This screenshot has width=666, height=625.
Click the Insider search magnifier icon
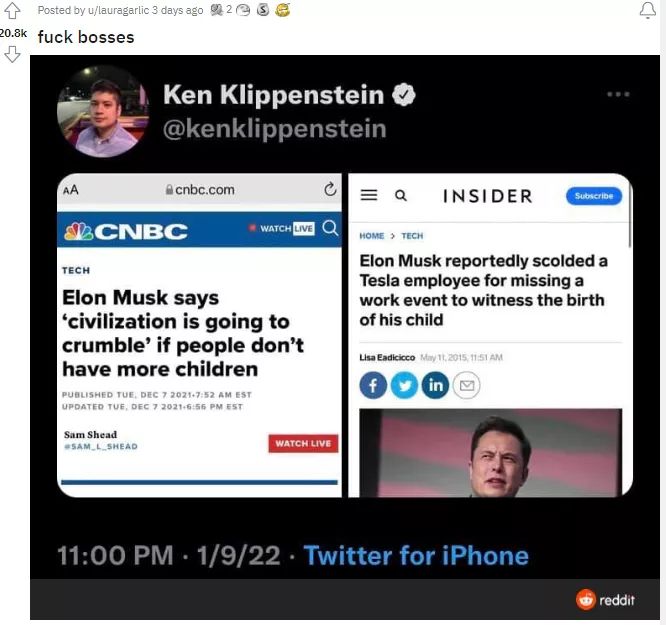(x=401, y=195)
